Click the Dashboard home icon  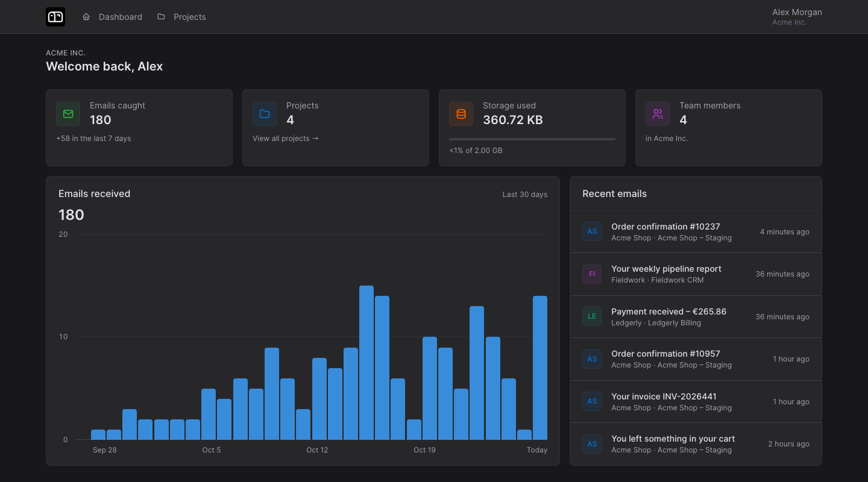pos(86,17)
